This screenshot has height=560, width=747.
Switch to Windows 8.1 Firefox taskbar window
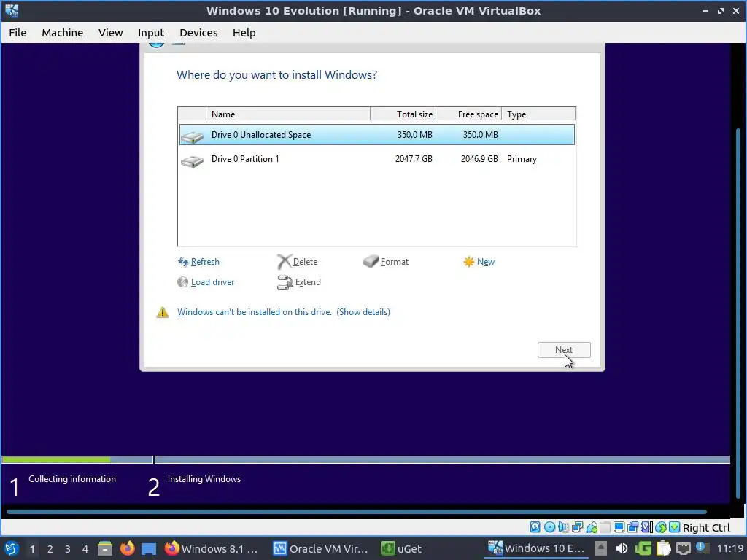(211, 548)
